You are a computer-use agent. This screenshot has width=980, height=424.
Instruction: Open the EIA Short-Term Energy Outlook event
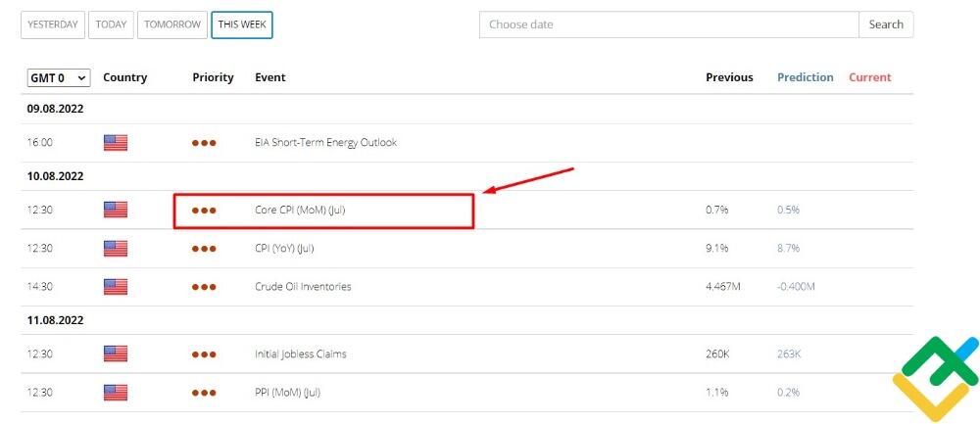pyautogui.click(x=325, y=143)
